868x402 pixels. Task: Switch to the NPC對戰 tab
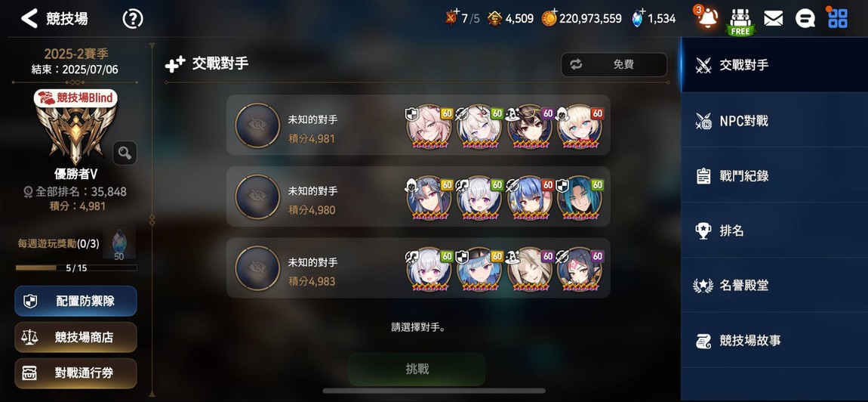coord(774,120)
